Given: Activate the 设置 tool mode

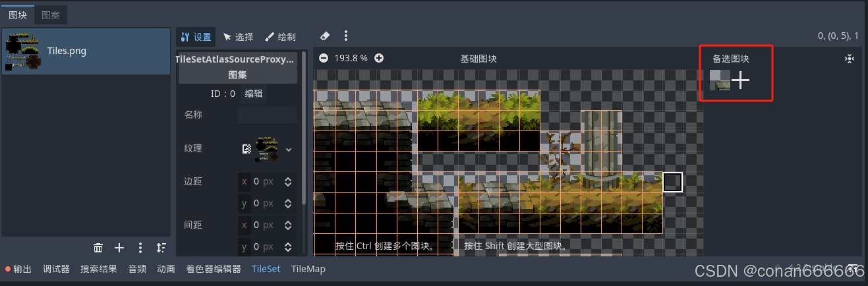Looking at the screenshot, I should pyautogui.click(x=196, y=37).
